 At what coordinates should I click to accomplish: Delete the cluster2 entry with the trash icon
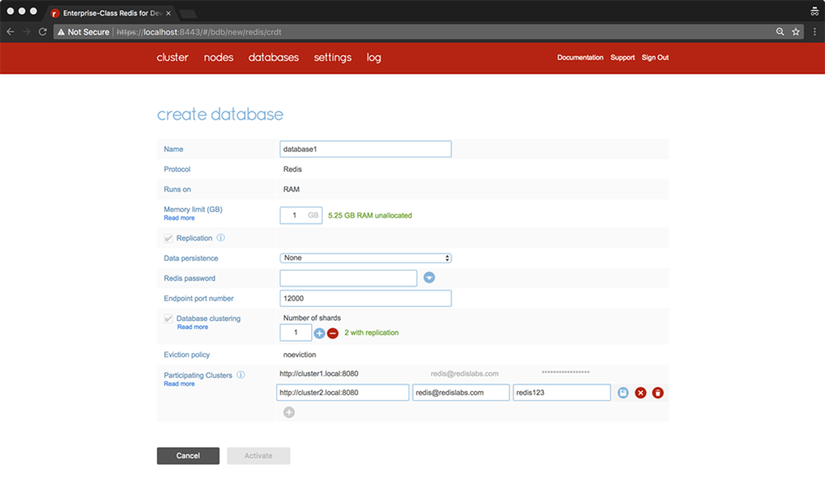coord(658,393)
